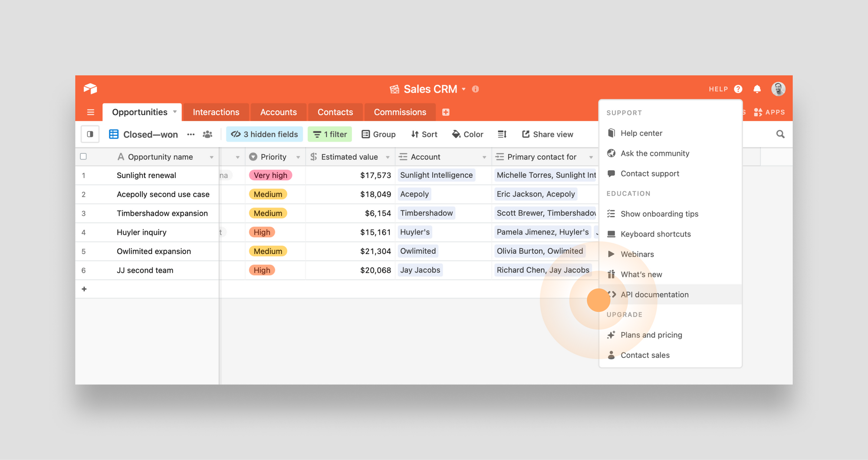Image resolution: width=868 pixels, height=460 pixels.
Task: Click the search magnifier icon
Action: pyautogui.click(x=780, y=134)
